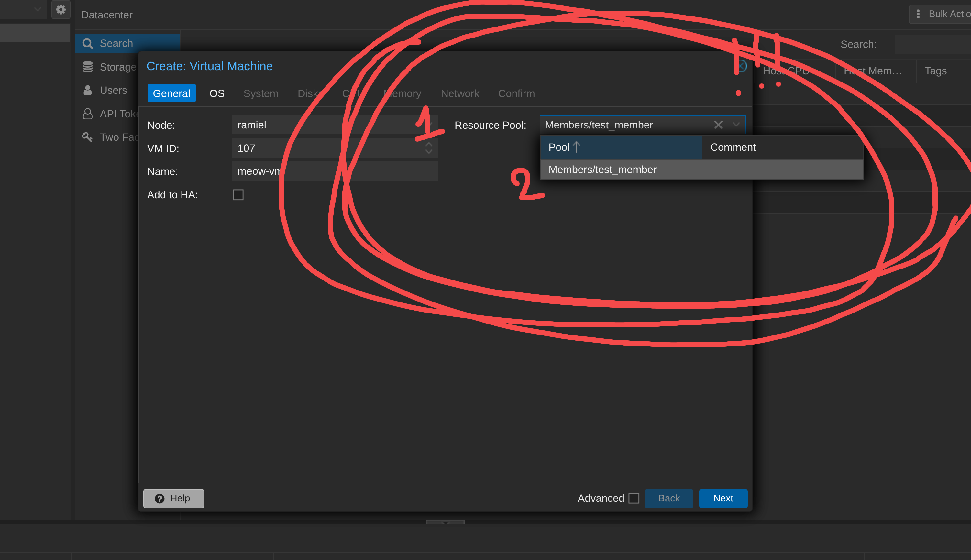Click the Help button
This screenshot has height=560, width=971.
[173, 499]
